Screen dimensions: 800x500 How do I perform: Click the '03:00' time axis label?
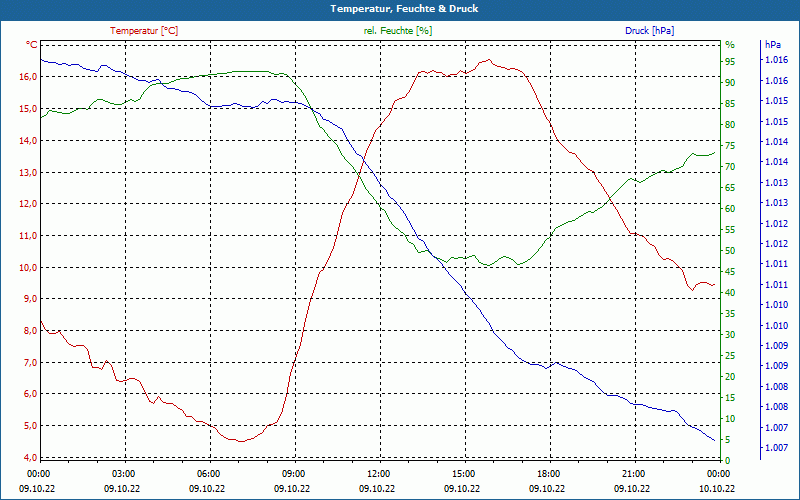(122, 474)
